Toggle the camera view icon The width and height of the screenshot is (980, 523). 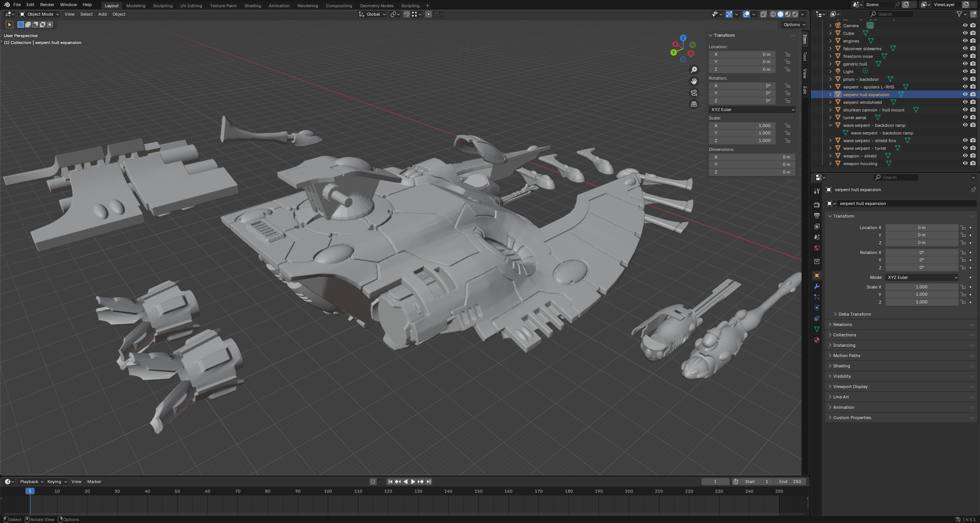694,93
